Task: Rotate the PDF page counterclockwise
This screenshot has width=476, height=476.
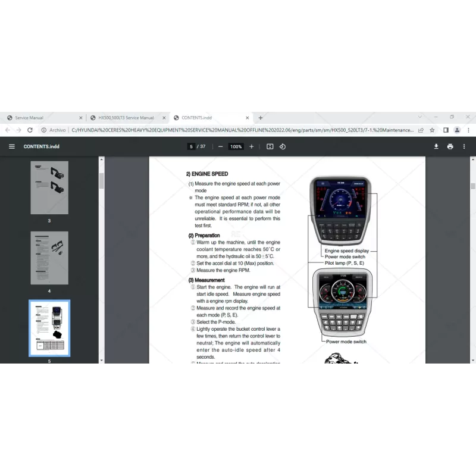Action: click(x=283, y=146)
